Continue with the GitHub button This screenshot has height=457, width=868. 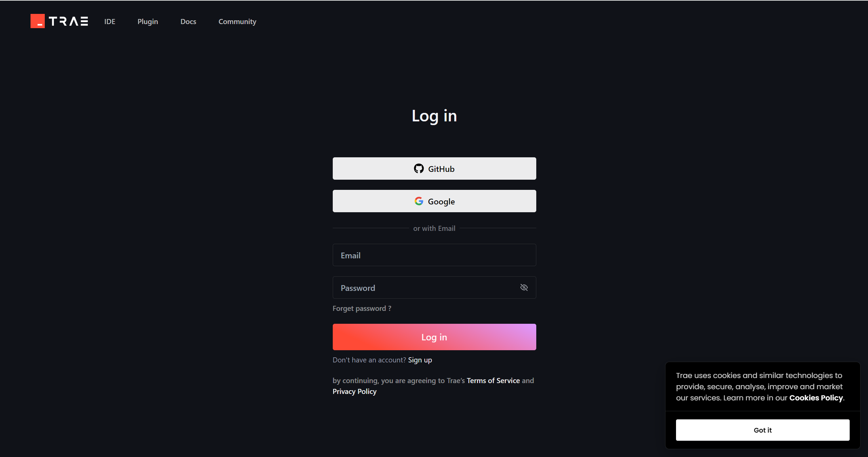[x=434, y=168]
